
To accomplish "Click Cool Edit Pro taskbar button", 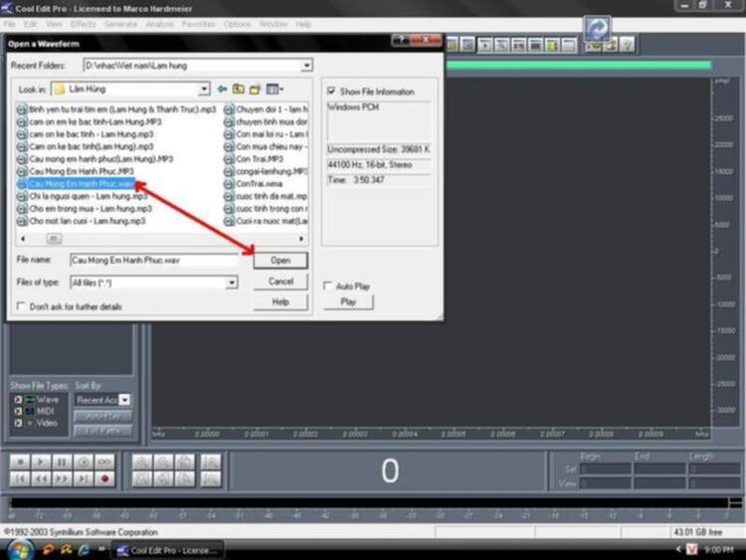I will pos(167,550).
